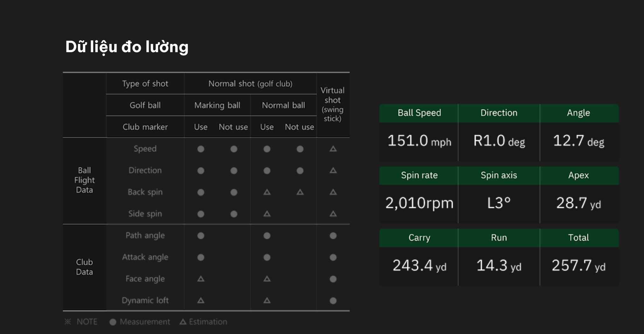Screen dimensions: 644x334
Task: Click Face angle triangle under Normal ball
Action: click(x=267, y=279)
